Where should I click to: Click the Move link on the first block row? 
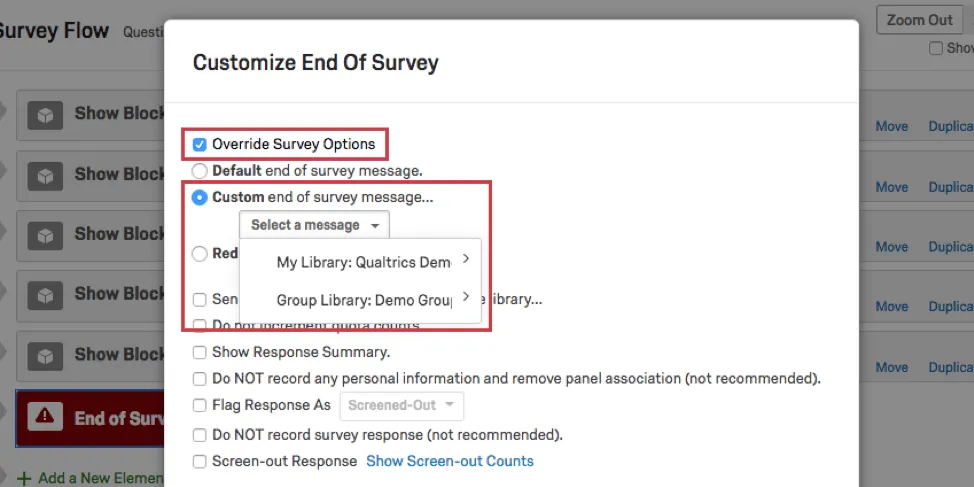coord(892,126)
